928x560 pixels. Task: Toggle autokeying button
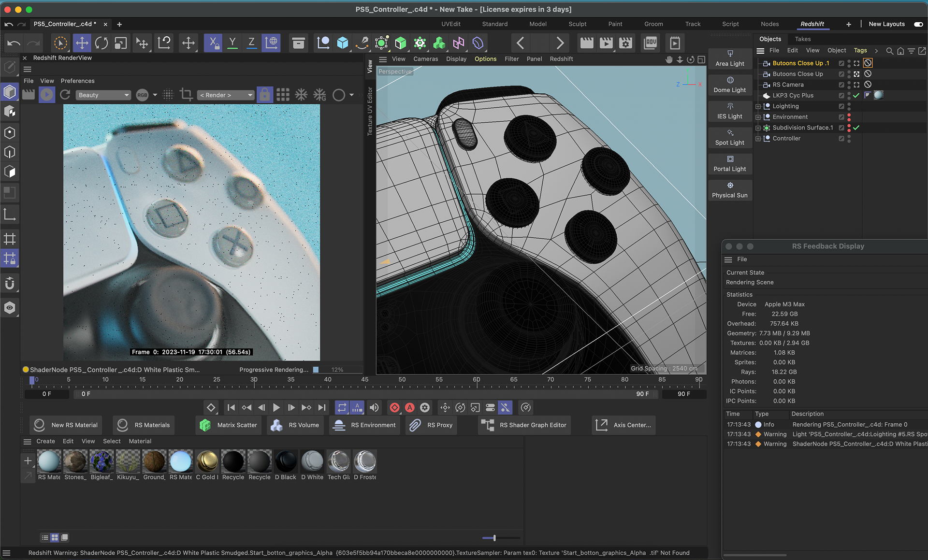pyautogui.click(x=410, y=407)
